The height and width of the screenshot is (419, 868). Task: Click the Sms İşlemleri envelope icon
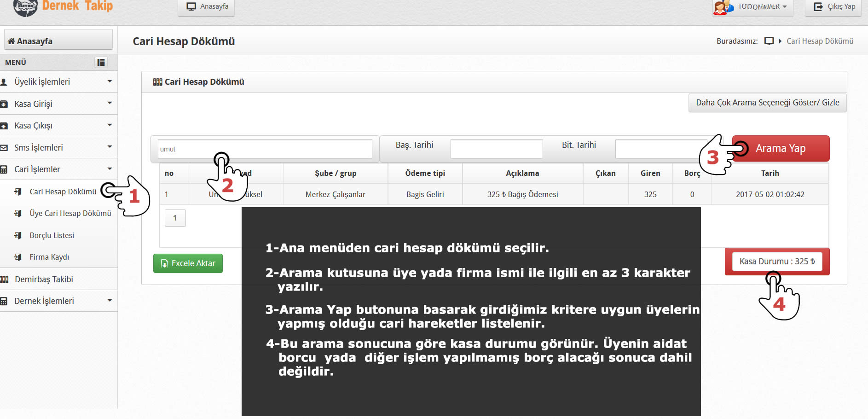coord(4,148)
